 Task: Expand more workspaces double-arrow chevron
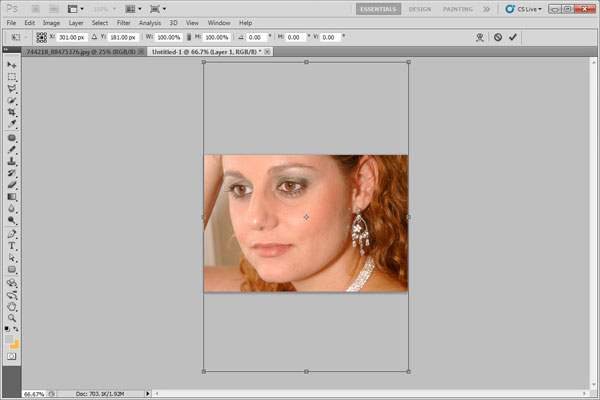tap(486, 8)
